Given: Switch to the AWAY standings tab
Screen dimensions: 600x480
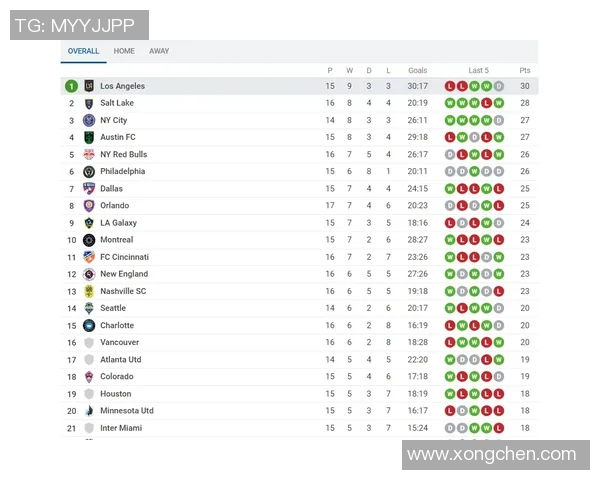Looking at the screenshot, I should (159, 51).
